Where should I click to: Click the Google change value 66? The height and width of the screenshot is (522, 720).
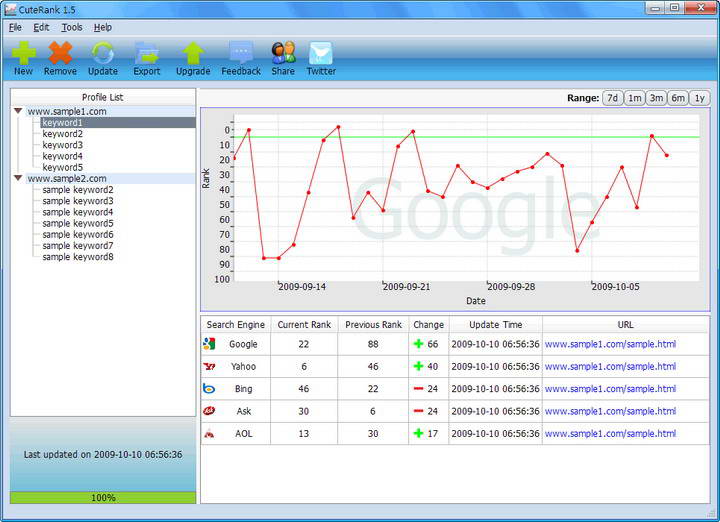(433, 344)
